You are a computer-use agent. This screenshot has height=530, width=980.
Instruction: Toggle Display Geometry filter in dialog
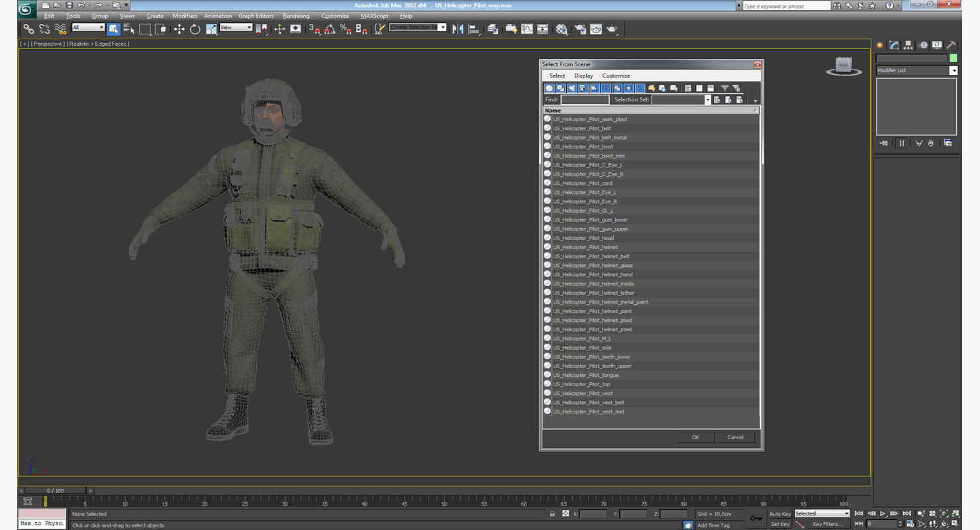[x=549, y=88]
